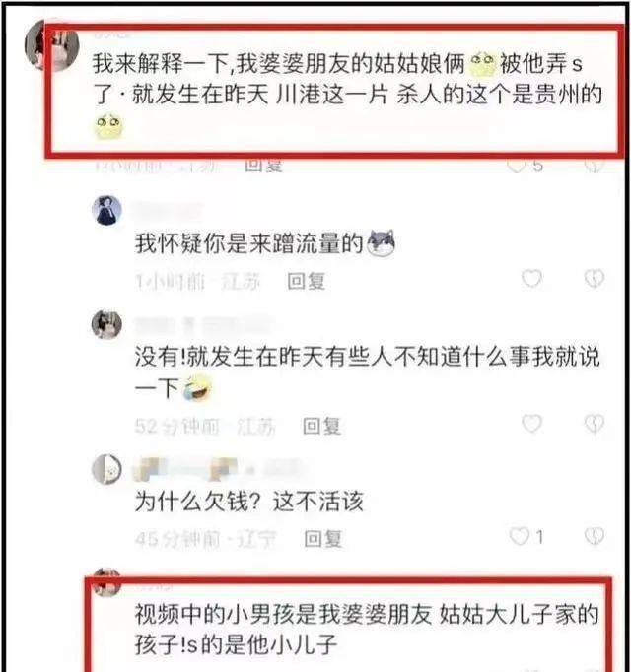Dislike the 没有!就发生在昨天 reply
Viewport: 631px width, 672px height.
595,424
